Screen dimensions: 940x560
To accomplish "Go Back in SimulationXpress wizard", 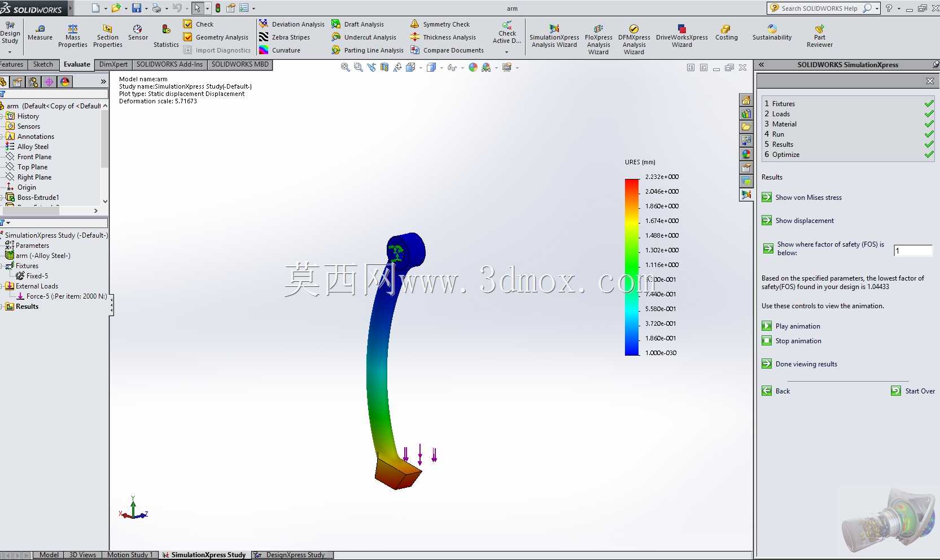I will click(776, 391).
